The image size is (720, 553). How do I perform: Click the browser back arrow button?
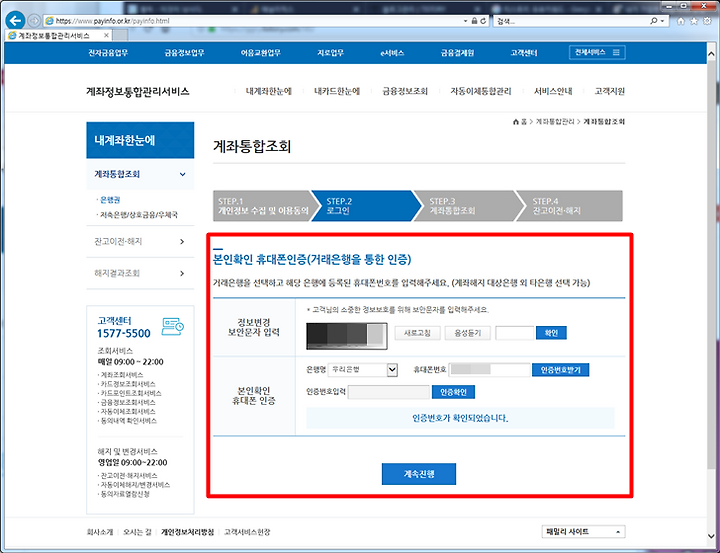[16, 20]
